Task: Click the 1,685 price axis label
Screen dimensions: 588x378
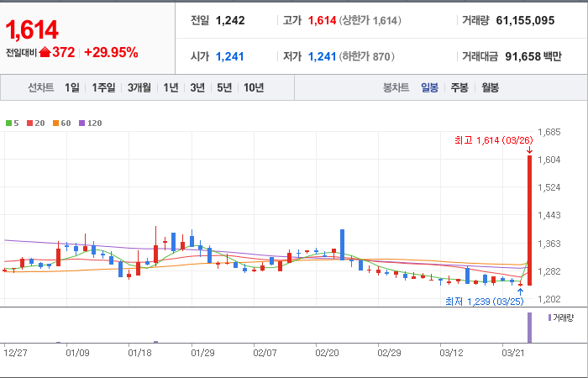Action: tap(549, 132)
